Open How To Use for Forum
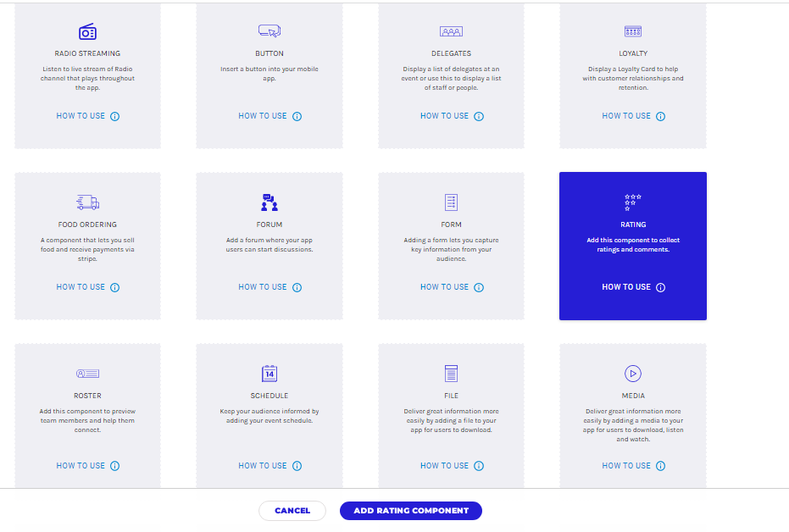Viewport: 789px width, 532px height. [263, 287]
